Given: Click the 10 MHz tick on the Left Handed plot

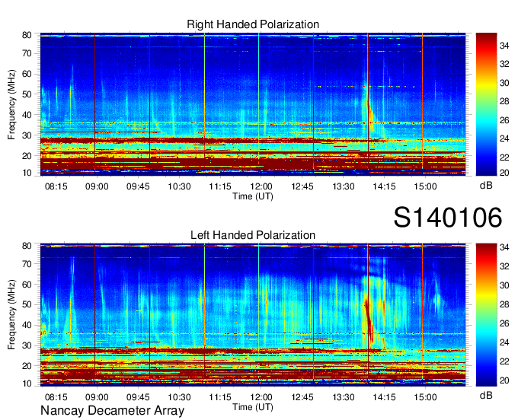Looking at the screenshot, I should point(27,383).
